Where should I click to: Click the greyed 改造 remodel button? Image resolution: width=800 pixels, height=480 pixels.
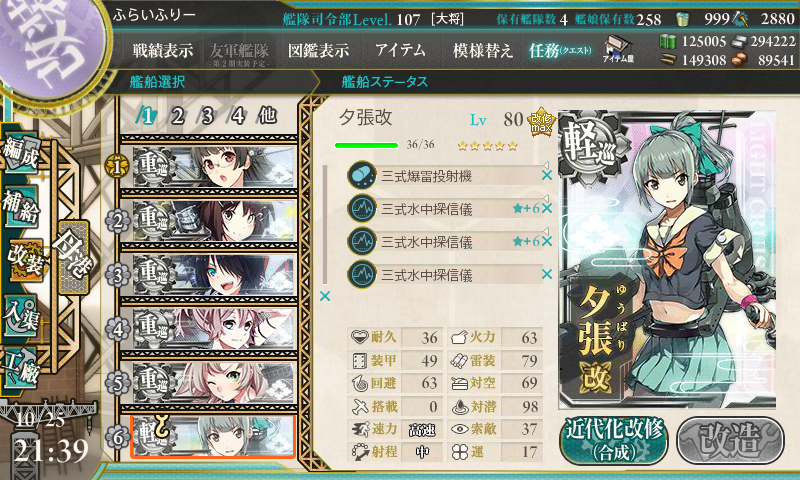coord(730,440)
